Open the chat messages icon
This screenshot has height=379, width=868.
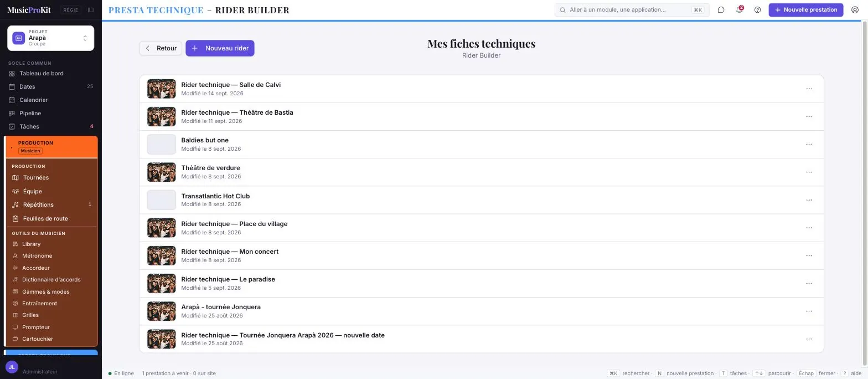(x=721, y=10)
